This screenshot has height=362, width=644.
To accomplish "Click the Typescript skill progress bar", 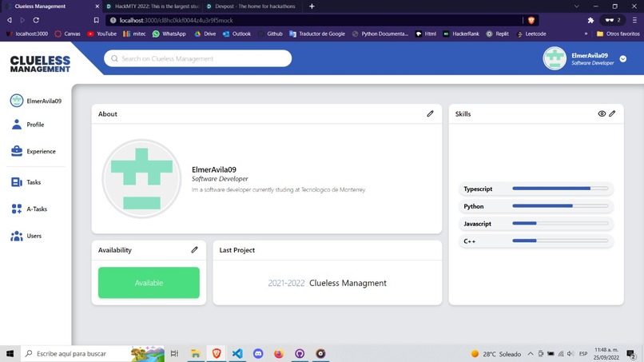I will [x=560, y=189].
